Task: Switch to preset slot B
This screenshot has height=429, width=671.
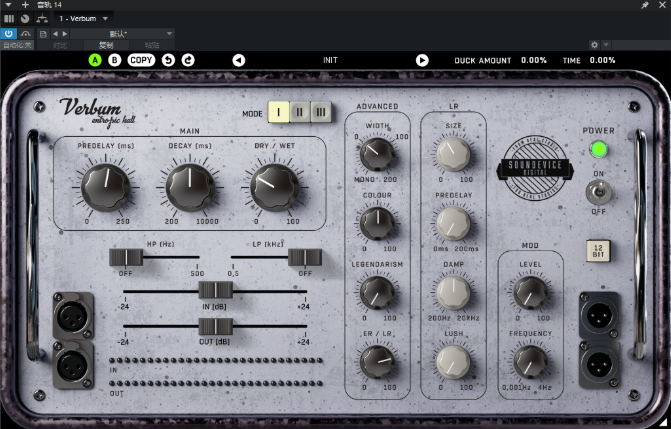Action: [115, 60]
